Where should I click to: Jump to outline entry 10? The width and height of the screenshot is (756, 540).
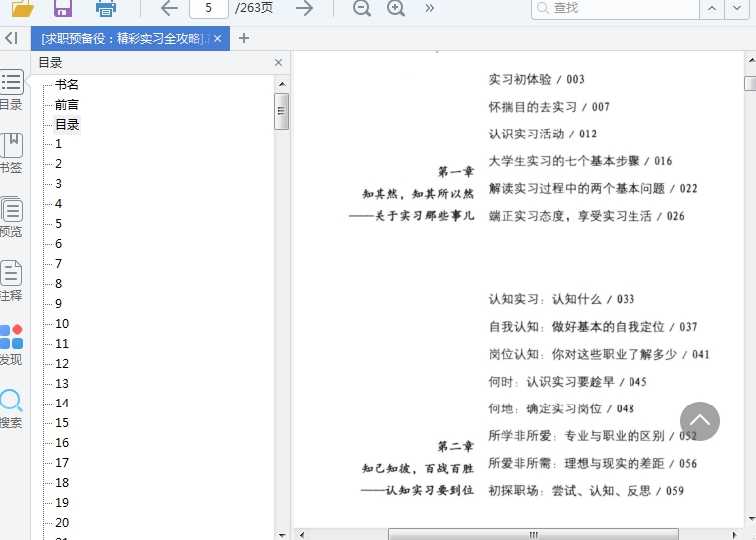62,324
